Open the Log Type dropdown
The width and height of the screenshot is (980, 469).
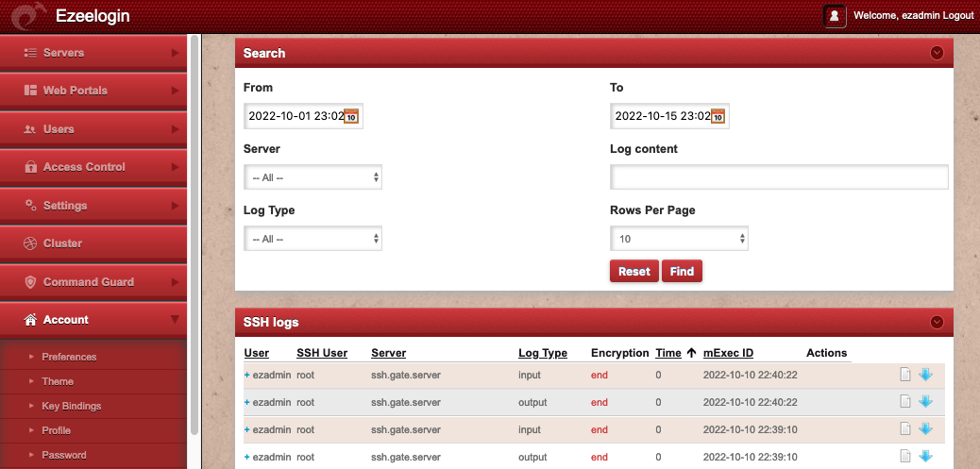pyautogui.click(x=313, y=240)
